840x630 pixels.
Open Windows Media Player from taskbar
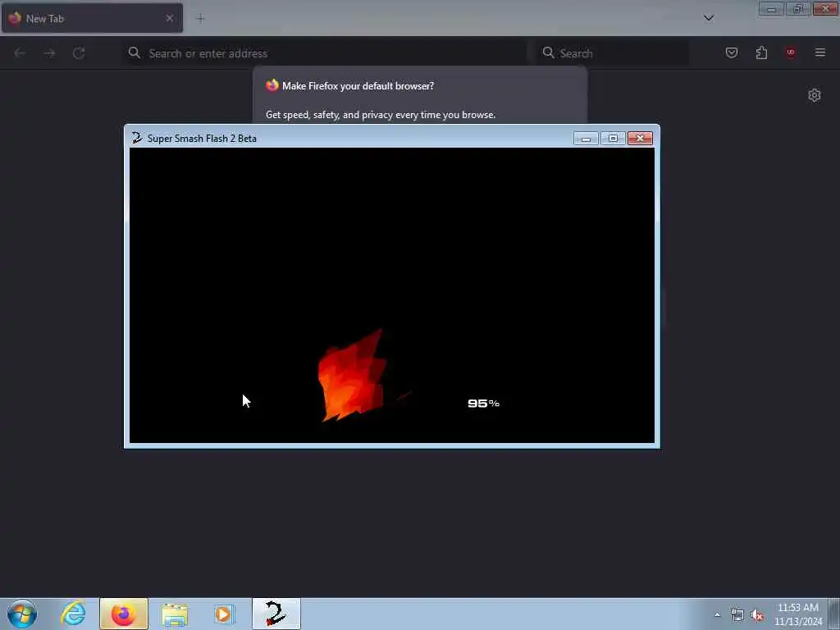click(x=224, y=614)
